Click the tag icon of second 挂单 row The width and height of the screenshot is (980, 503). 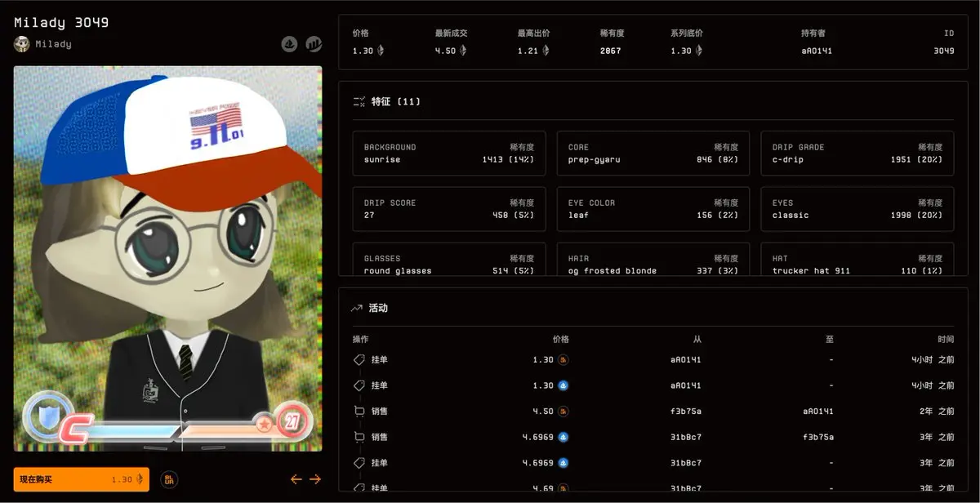(x=359, y=385)
